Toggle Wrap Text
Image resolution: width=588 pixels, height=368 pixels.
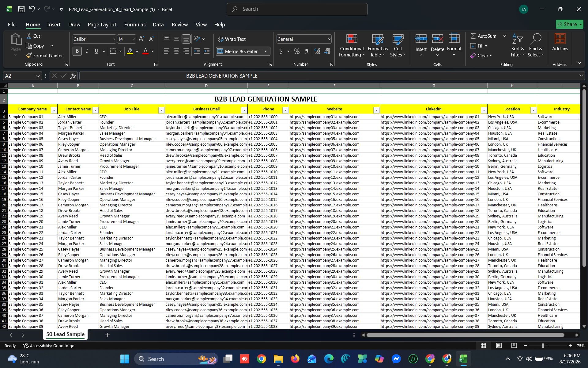click(232, 39)
